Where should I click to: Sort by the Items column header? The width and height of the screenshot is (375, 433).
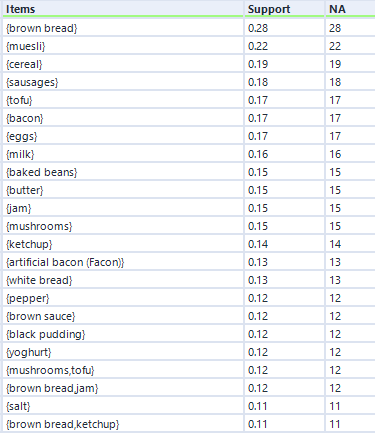click(123, 9)
